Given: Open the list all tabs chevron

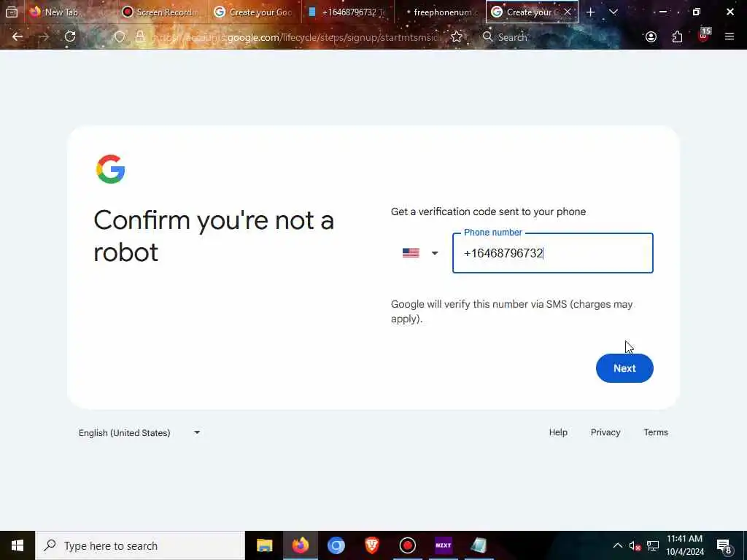Looking at the screenshot, I should (613, 12).
